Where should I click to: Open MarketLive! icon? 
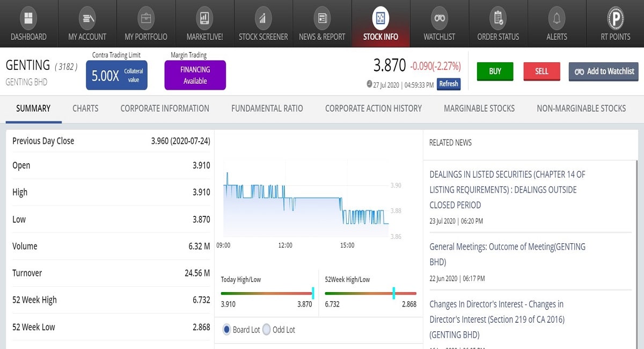tap(204, 18)
